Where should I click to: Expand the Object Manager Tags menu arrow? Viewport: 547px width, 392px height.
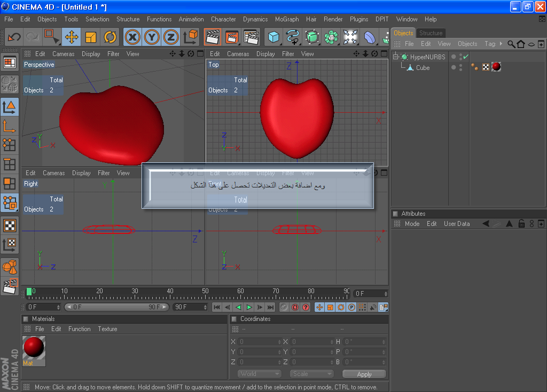click(501, 44)
